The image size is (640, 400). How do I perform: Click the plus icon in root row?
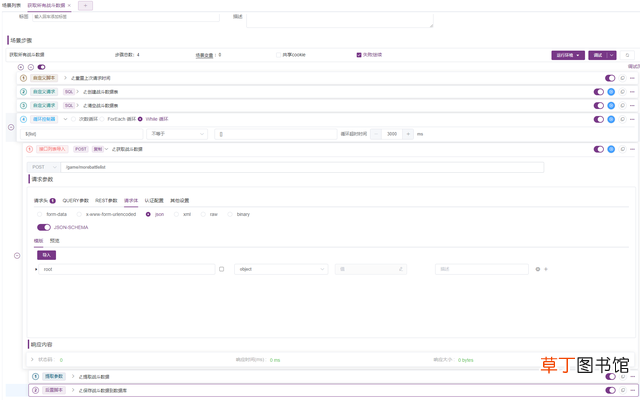(546, 269)
